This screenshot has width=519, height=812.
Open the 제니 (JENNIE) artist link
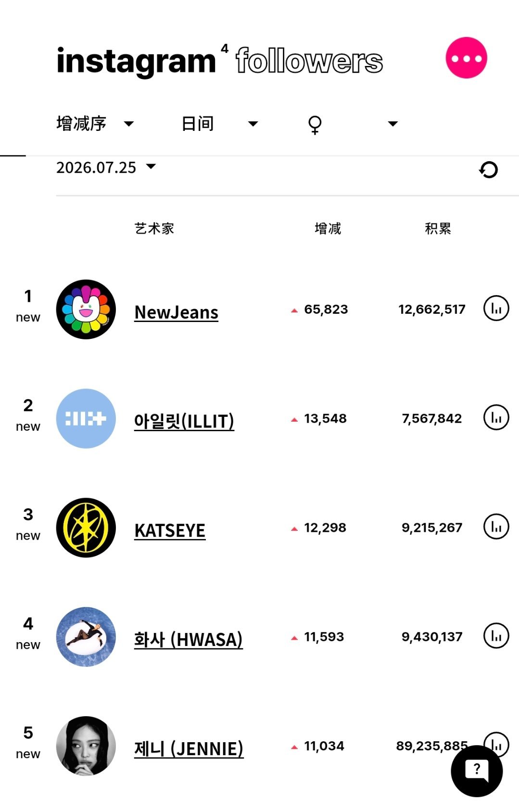point(189,749)
